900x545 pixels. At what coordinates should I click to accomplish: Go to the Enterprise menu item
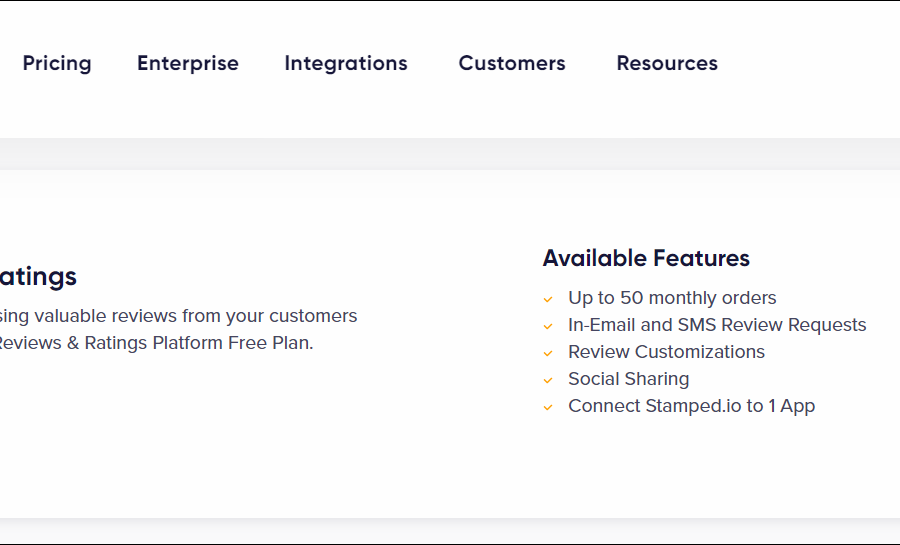188,63
